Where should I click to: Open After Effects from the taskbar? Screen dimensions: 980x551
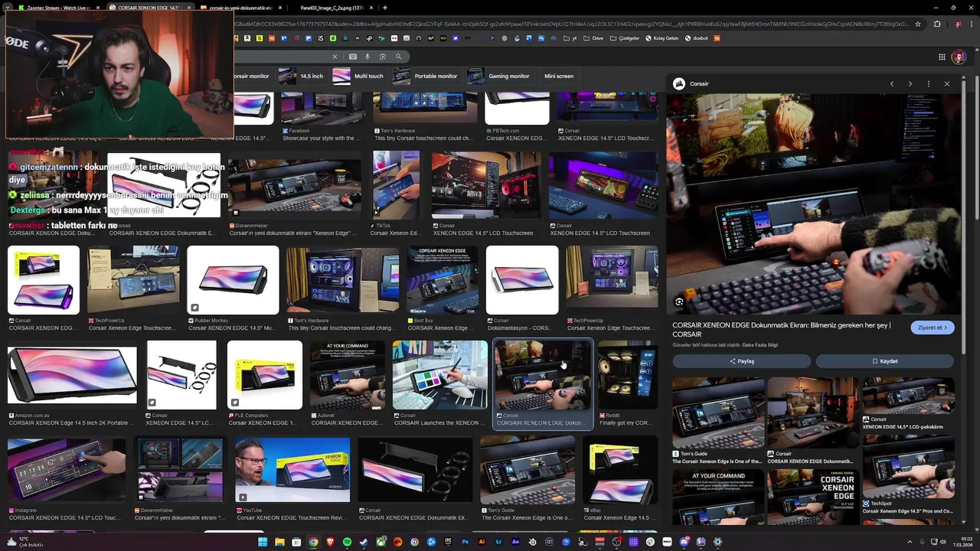pyautogui.click(x=515, y=542)
